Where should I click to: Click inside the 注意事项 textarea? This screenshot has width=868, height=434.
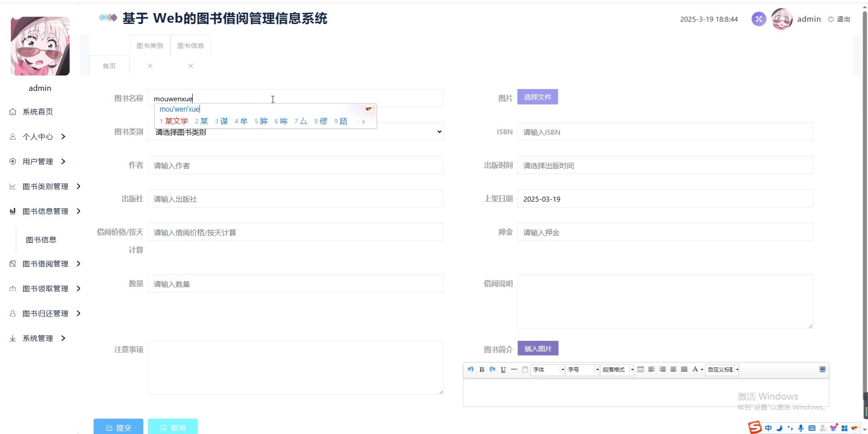point(296,368)
